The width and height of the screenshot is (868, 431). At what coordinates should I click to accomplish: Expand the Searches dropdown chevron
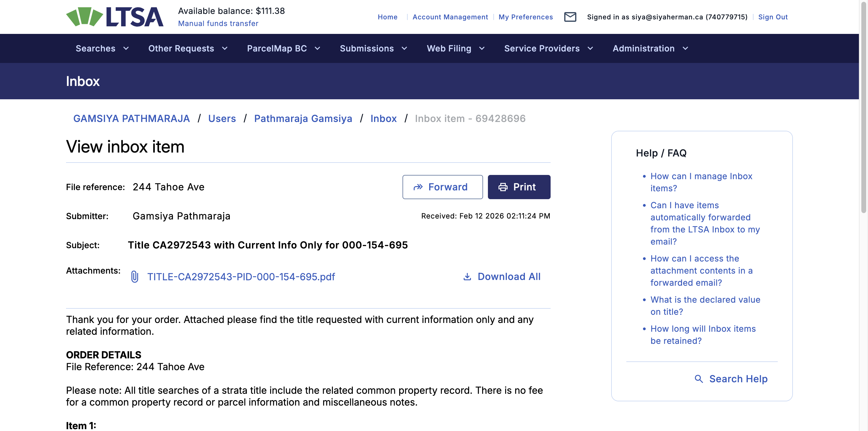pyautogui.click(x=126, y=48)
